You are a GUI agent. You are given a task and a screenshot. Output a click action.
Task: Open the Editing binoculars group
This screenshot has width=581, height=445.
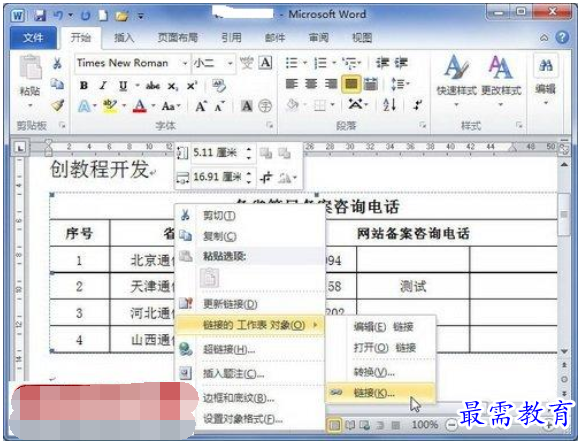(x=545, y=79)
